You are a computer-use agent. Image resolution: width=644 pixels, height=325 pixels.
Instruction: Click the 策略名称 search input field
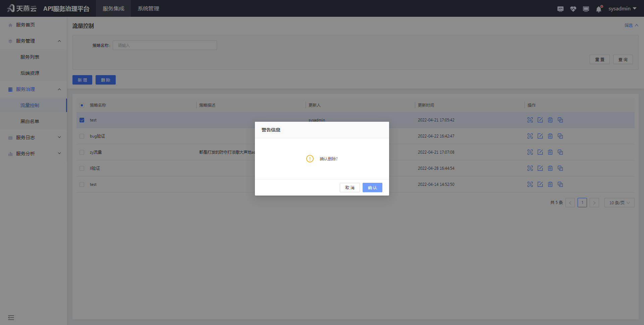165,45
